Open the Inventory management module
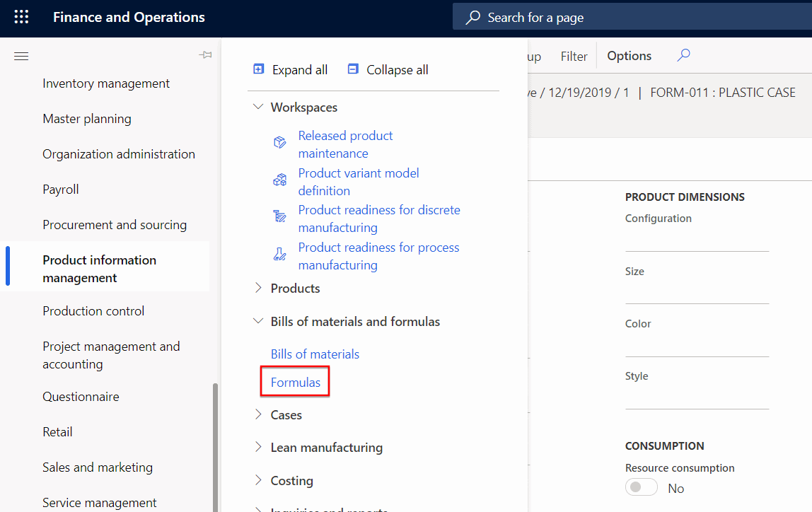Viewport: 812px width, 512px height. 106,83
